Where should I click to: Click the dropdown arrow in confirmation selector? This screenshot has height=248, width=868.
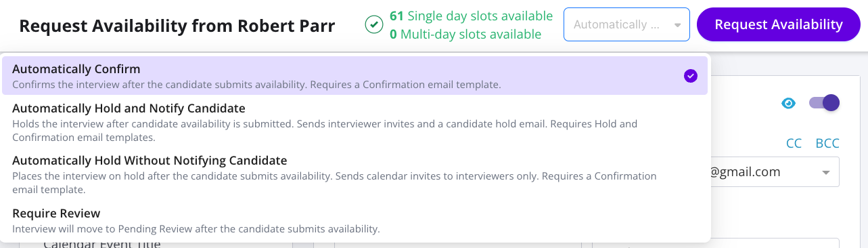tap(677, 25)
